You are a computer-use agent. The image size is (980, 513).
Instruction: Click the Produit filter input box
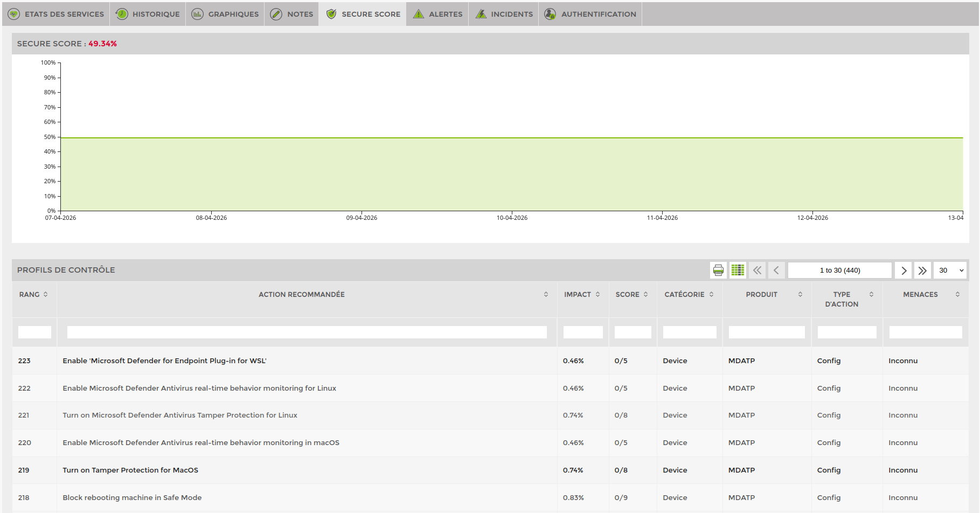766,332
